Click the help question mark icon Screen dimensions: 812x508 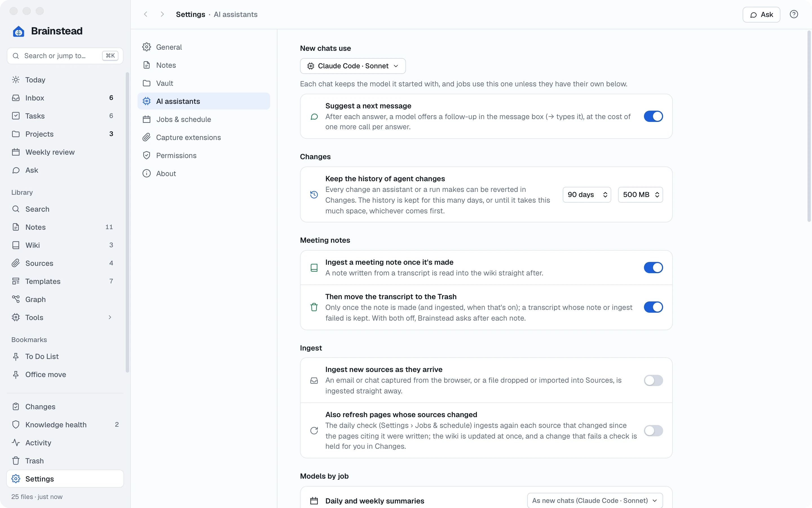794,14
